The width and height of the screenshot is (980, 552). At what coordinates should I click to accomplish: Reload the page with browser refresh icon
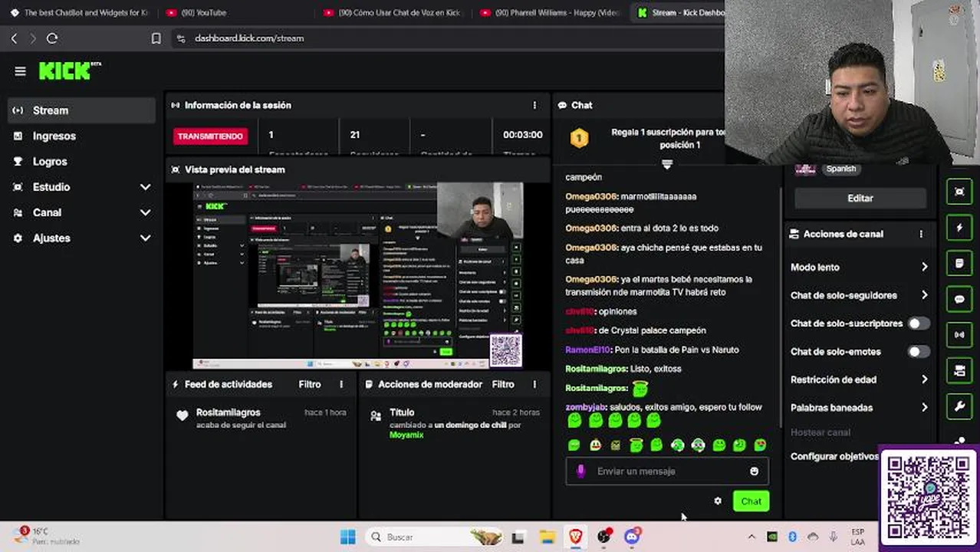point(52,38)
